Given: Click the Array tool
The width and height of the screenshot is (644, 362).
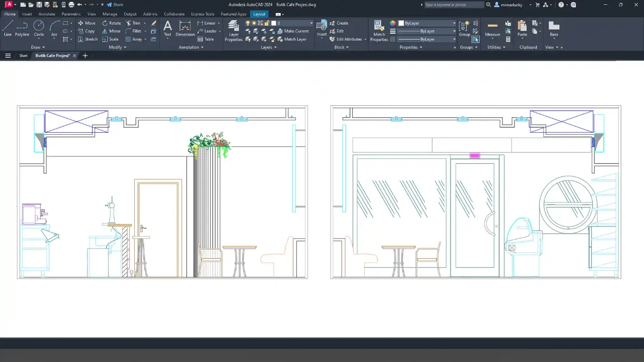Looking at the screenshot, I should click(134, 40).
